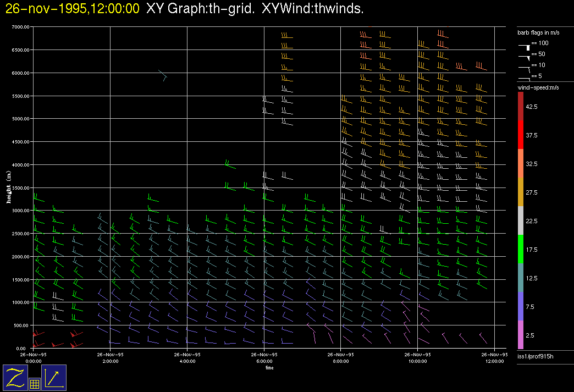This screenshot has height=392, width=574.
Task: Pick the dark red 42.5 color band
Action: coord(521,106)
